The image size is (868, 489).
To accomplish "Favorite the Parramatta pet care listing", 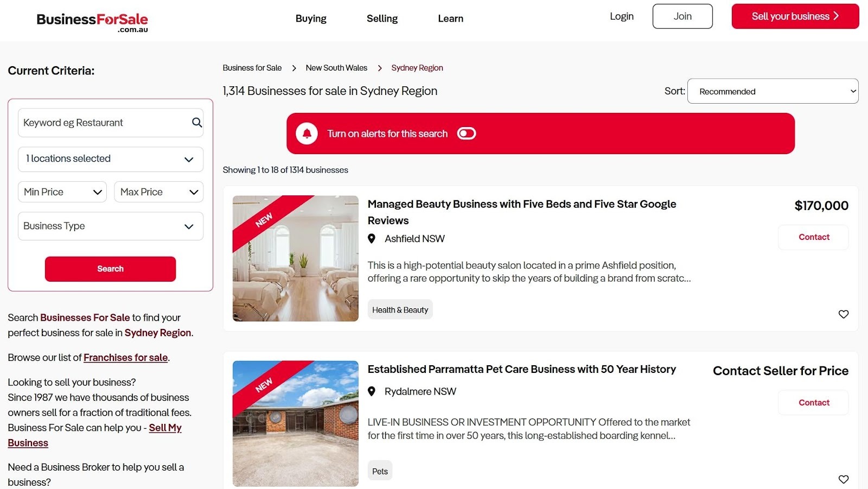I will click(843, 479).
